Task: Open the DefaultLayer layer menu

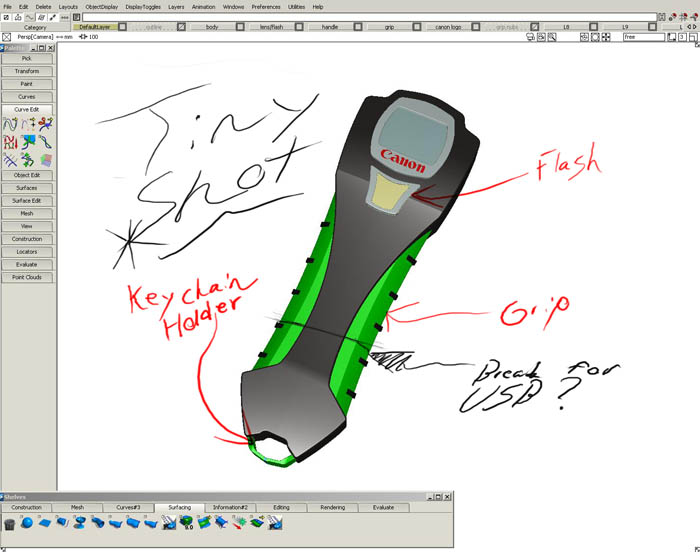Action: pos(95,27)
